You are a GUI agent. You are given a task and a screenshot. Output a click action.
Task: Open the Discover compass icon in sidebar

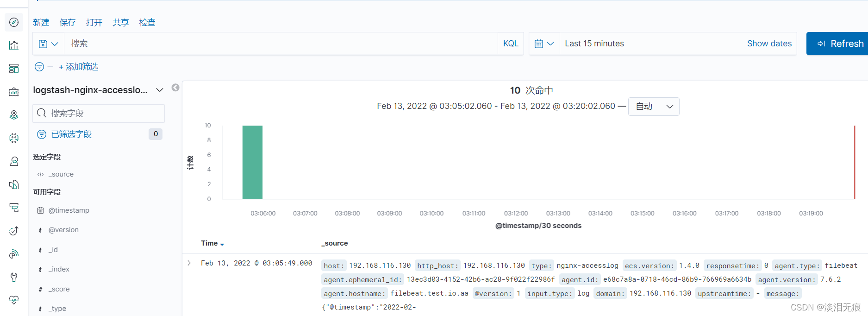tap(14, 22)
